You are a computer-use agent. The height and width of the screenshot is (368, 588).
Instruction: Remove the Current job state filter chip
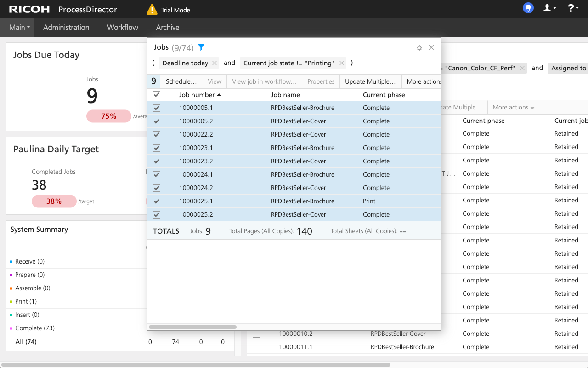[x=342, y=63]
